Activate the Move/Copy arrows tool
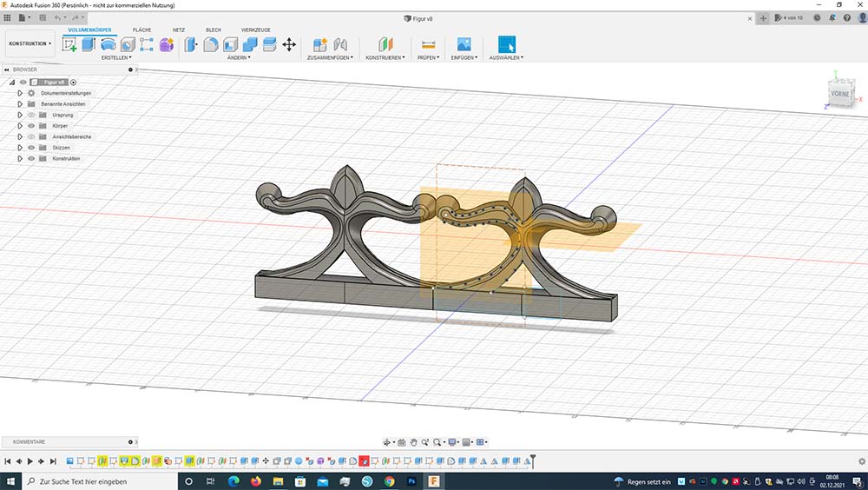The width and height of the screenshot is (868, 490). tap(289, 44)
